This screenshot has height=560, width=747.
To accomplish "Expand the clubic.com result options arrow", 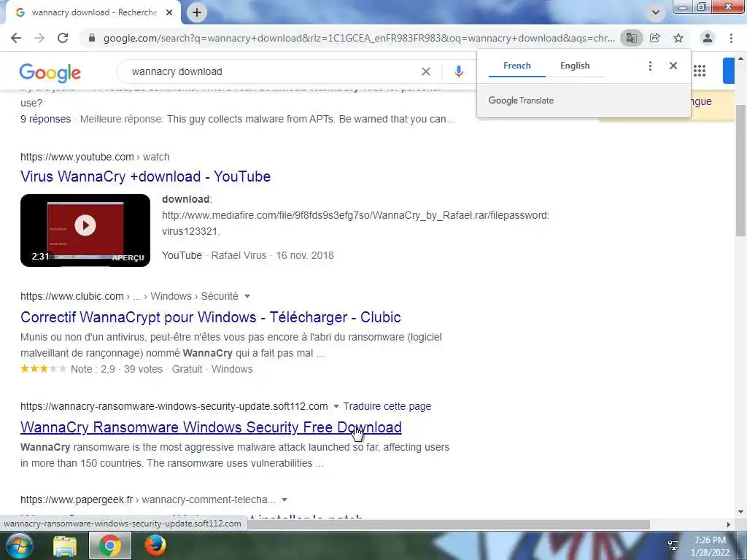I will [x=247, y=296].
